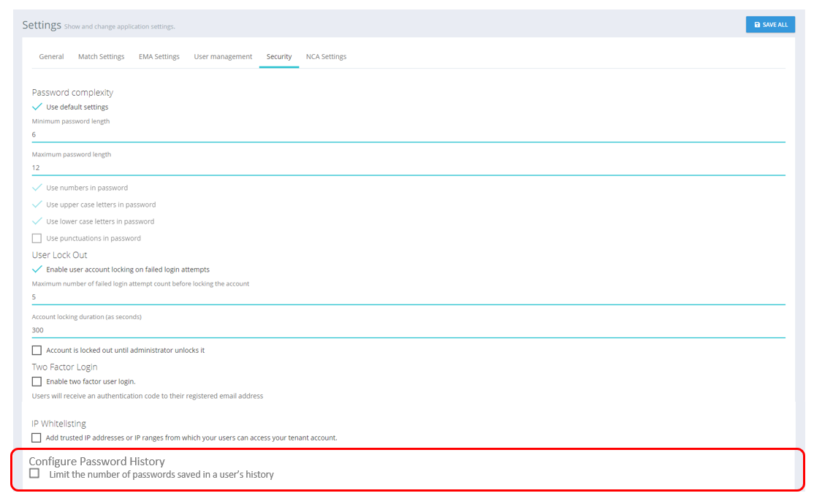Toggle Use lower case letters in password
This screenshot has width=814, height=504.
click(37, 221)
